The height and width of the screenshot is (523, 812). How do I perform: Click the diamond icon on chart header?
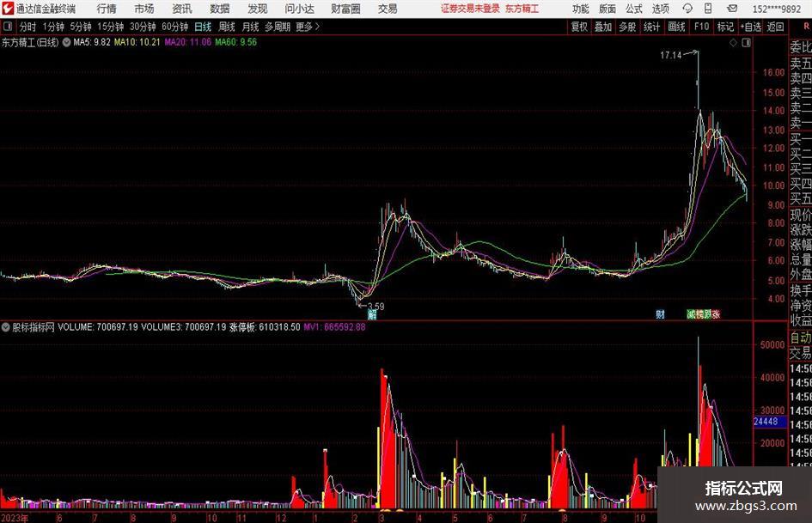733,43
